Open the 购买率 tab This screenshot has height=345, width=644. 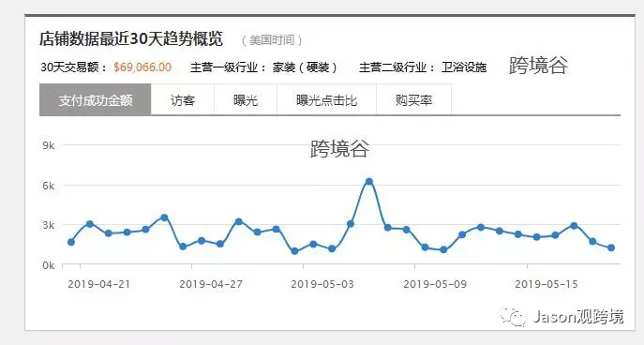[x=414, y=99]
